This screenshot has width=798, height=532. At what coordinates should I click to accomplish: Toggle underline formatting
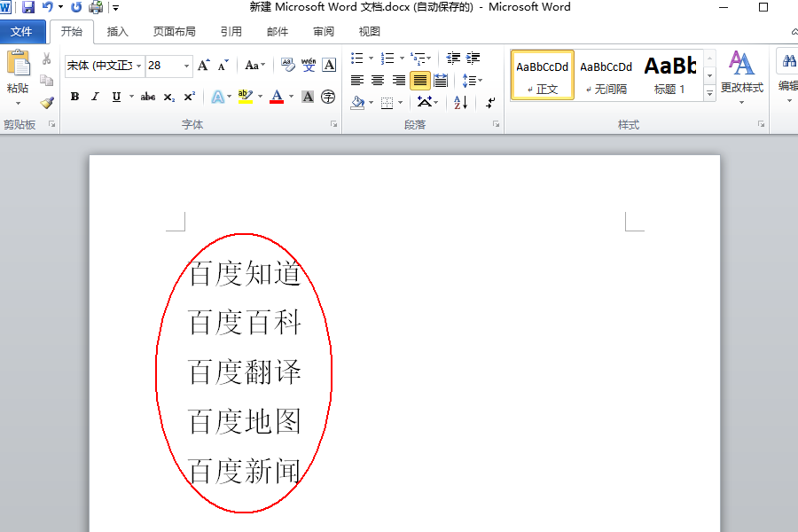pos(116,97)
